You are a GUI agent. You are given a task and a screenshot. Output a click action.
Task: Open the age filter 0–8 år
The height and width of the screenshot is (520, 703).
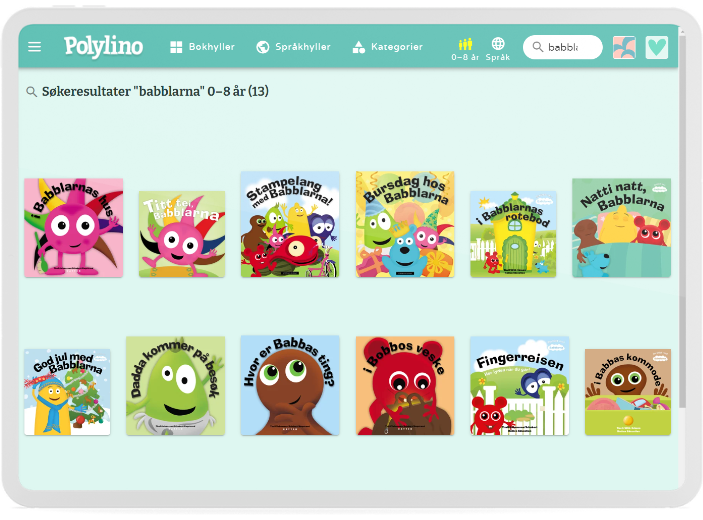coord(465,49)
